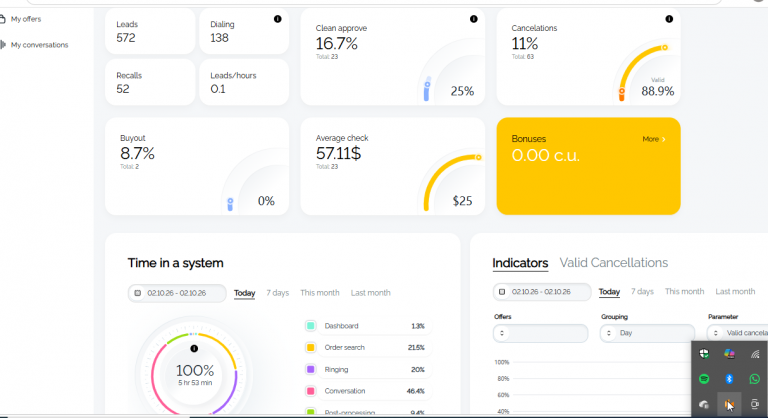The image size is (768, 418).
Task: Select the Order search legend row
Action: pyautogui.click(x=367, y=347)
